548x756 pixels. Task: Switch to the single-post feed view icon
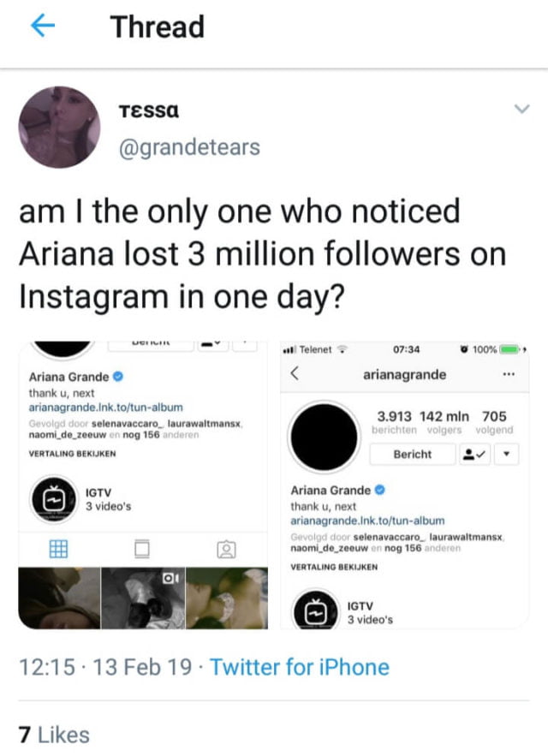[142, 547]
